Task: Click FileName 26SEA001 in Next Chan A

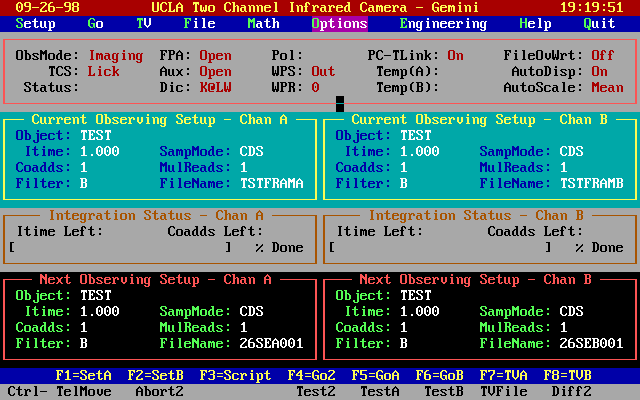Action: (272, 343)
